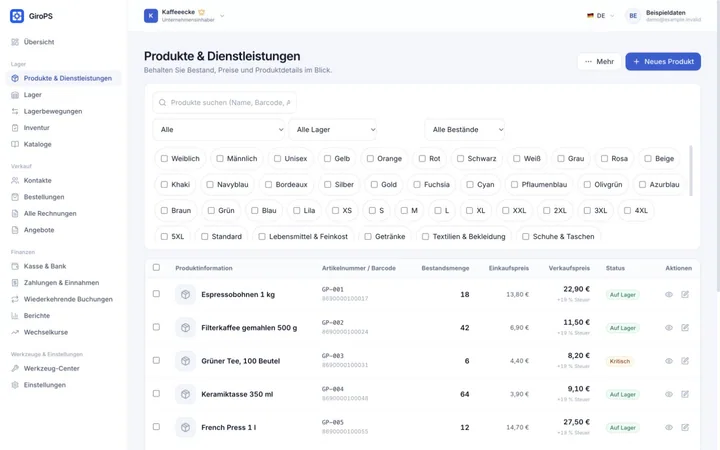Edit Filterkaffee gemahlen 500 g via pencil icon

(x=685, y=327)
